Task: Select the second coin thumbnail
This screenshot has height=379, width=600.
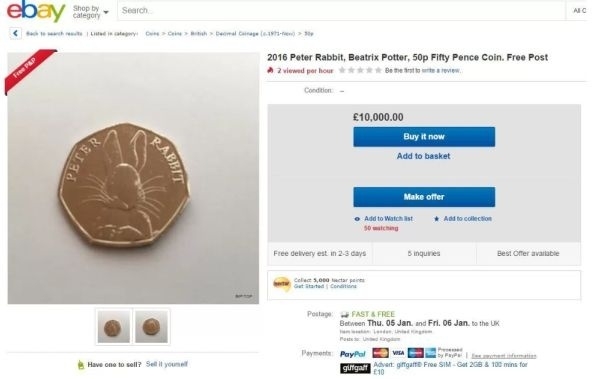Action: (152, 327)
